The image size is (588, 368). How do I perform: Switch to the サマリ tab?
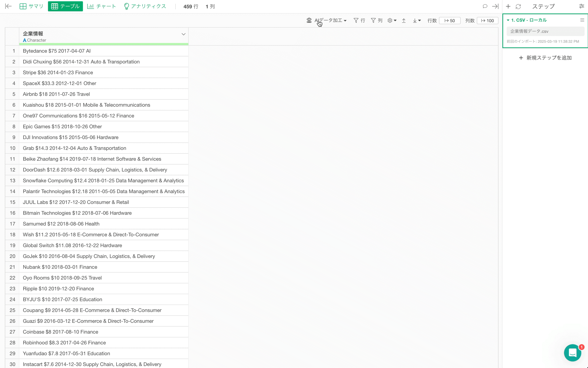click(31, 6)
